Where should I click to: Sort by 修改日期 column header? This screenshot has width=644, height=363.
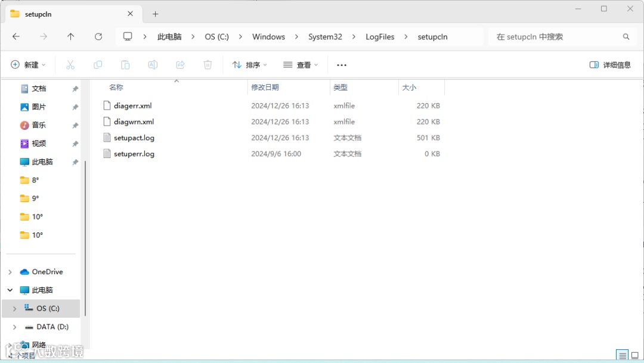pyautogui.click(x=265, y=87)
